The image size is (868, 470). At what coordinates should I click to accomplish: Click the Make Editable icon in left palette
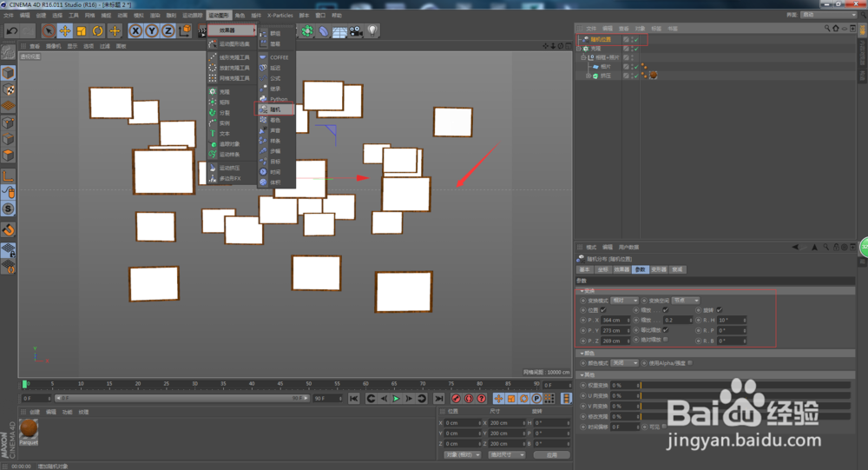9,53
